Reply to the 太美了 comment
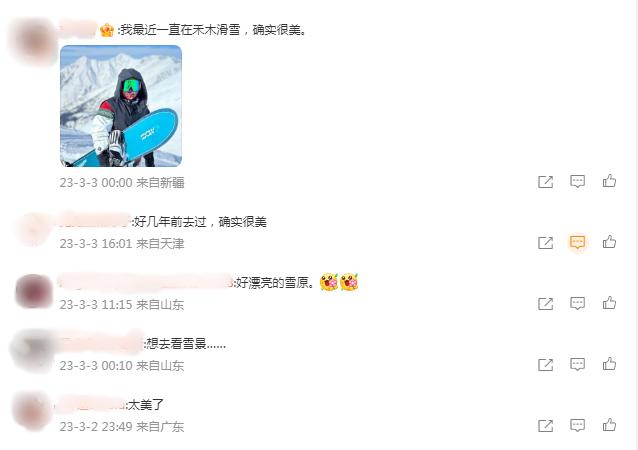This screenshot has width=638, height=450. tap(577, 426)
